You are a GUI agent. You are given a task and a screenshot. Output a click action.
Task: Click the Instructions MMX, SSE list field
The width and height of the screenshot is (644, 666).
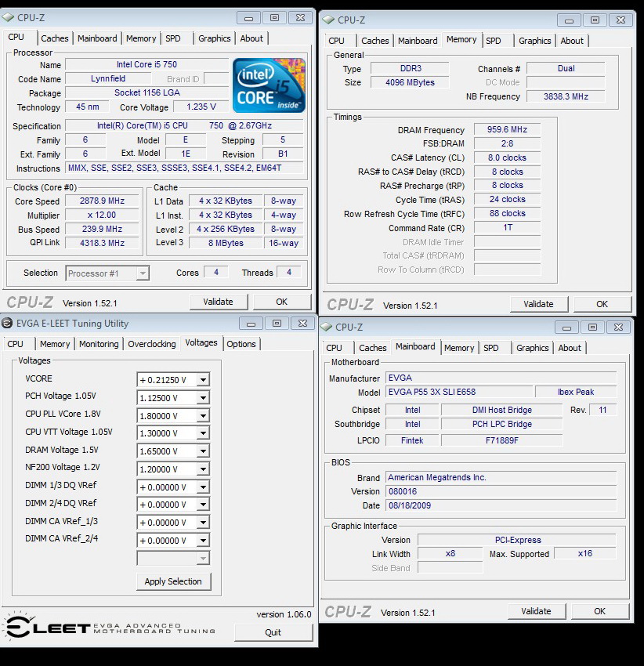point(184,168)
